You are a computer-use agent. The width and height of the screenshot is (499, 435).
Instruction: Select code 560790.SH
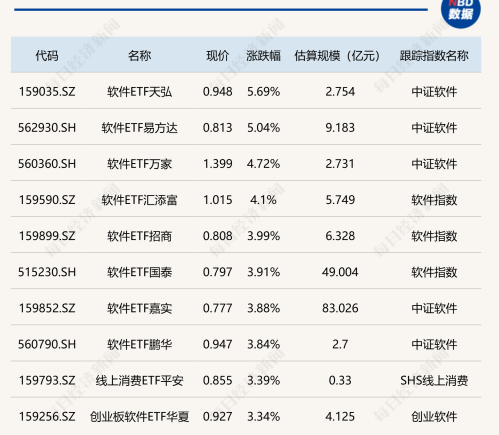click(x=47, y=344)
